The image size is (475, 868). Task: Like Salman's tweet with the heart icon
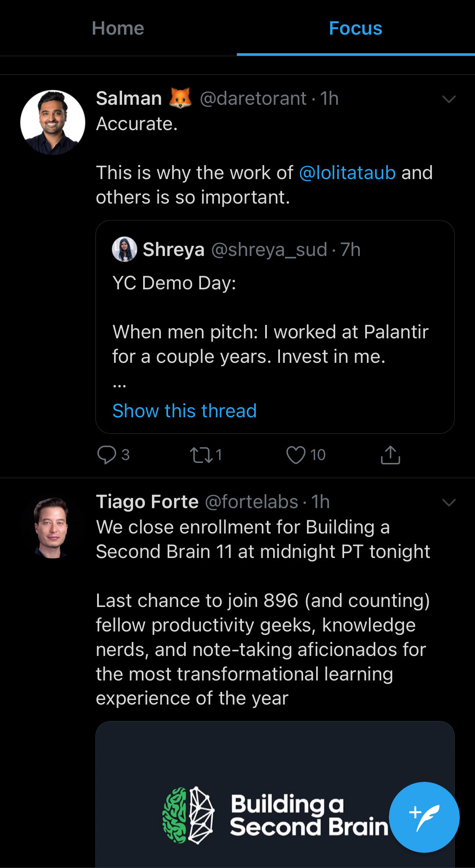[x=296, y=455]
